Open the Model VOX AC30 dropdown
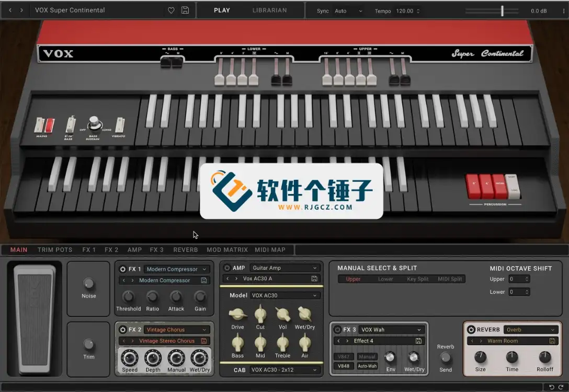 click(284, 295)
